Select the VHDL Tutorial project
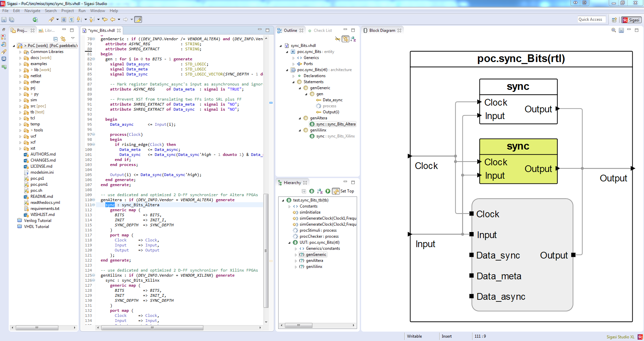The image size is (644, 341). [x=37, y=227]
